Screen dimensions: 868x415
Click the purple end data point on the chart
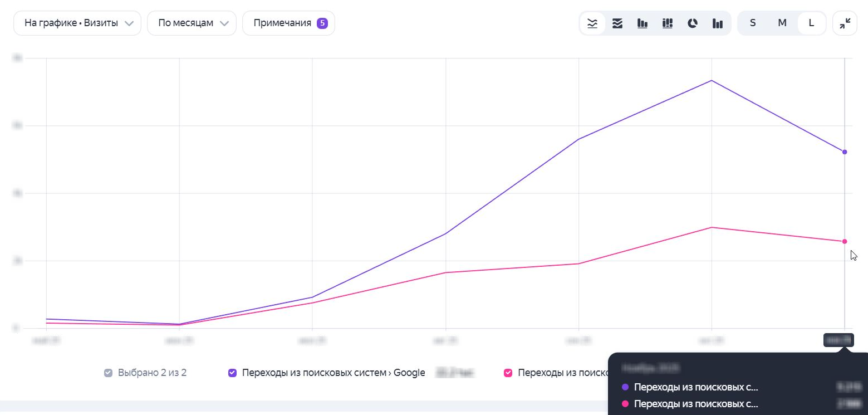coord(845,152)
